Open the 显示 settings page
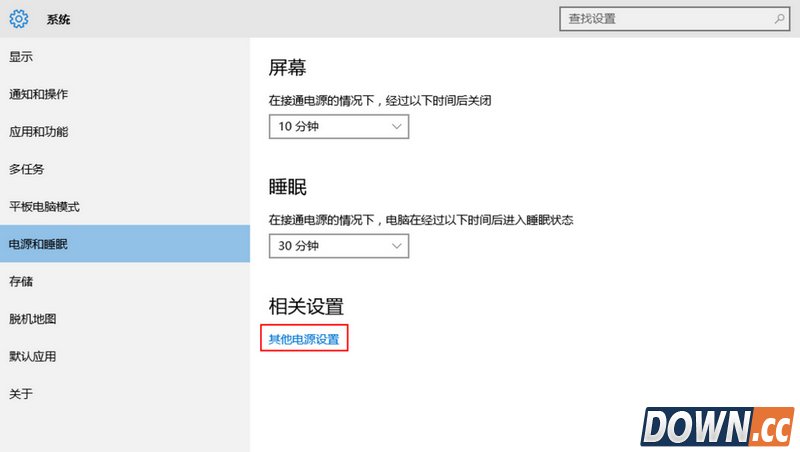Viewport: 800px width, 452px height. point(125,57)
